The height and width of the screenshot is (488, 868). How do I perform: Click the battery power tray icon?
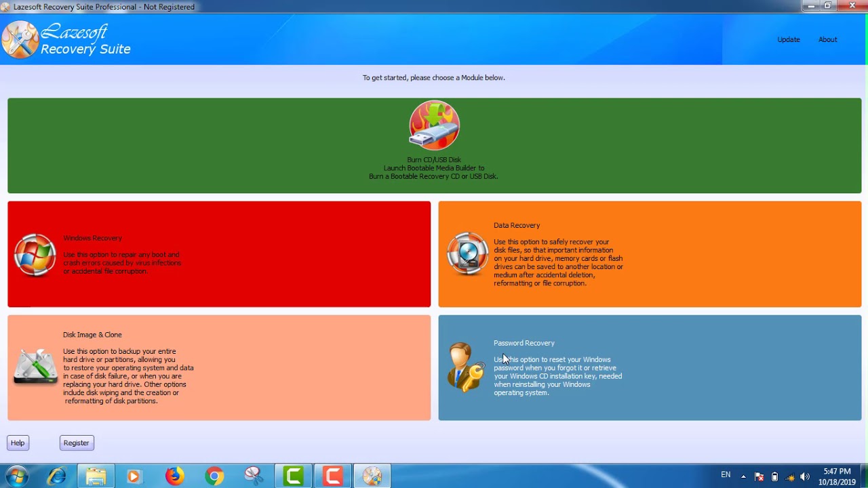[x=774, y=476]
